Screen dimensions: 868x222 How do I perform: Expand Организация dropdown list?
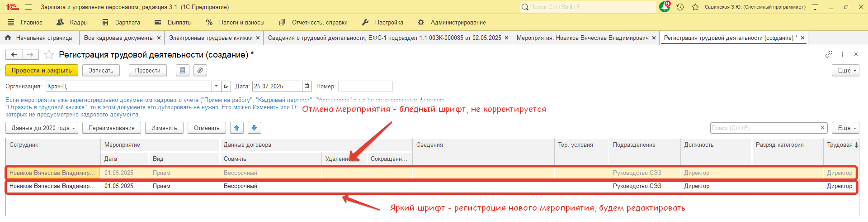click(216, 86)
